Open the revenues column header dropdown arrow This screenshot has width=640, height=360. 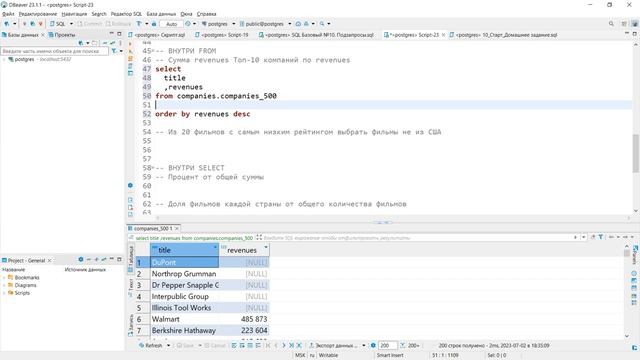click(266, 247)
